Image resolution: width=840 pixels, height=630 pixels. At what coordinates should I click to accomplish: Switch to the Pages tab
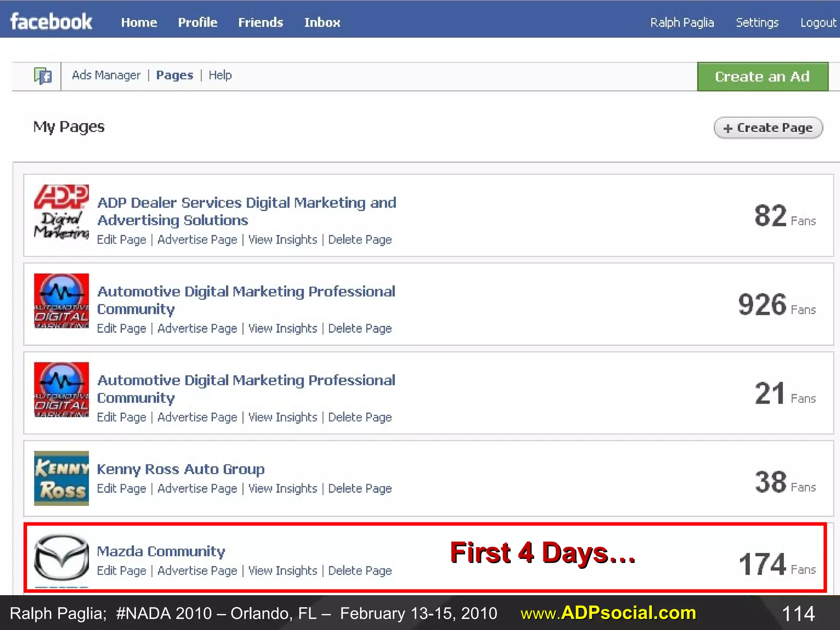pos(175,75)
